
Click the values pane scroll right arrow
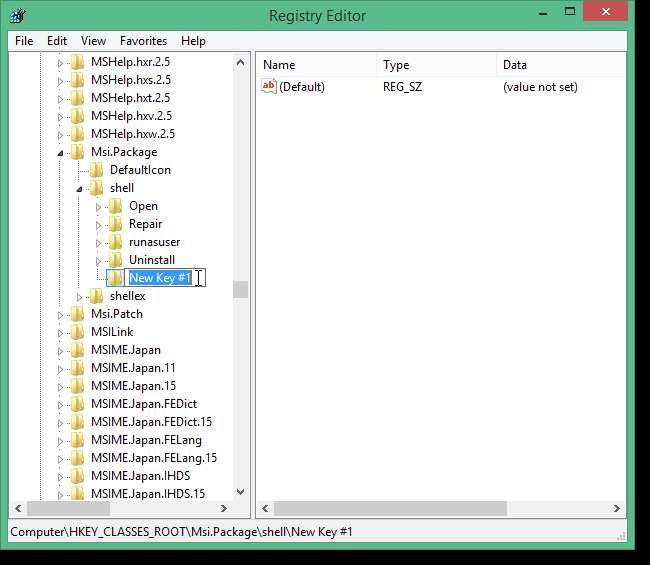coord(617,508)
